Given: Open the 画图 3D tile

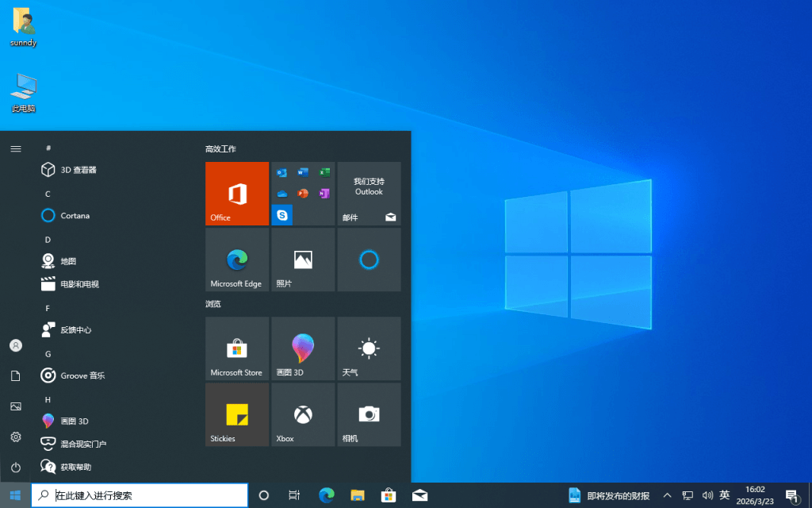Looking at the screenshot, I should 303,348.
